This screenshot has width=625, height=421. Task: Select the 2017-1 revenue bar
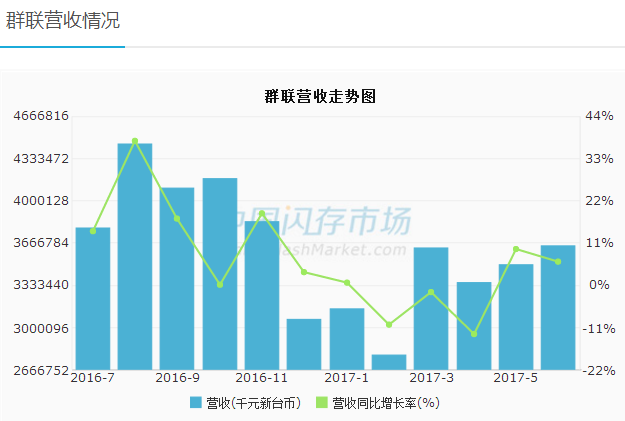[347, 339]
